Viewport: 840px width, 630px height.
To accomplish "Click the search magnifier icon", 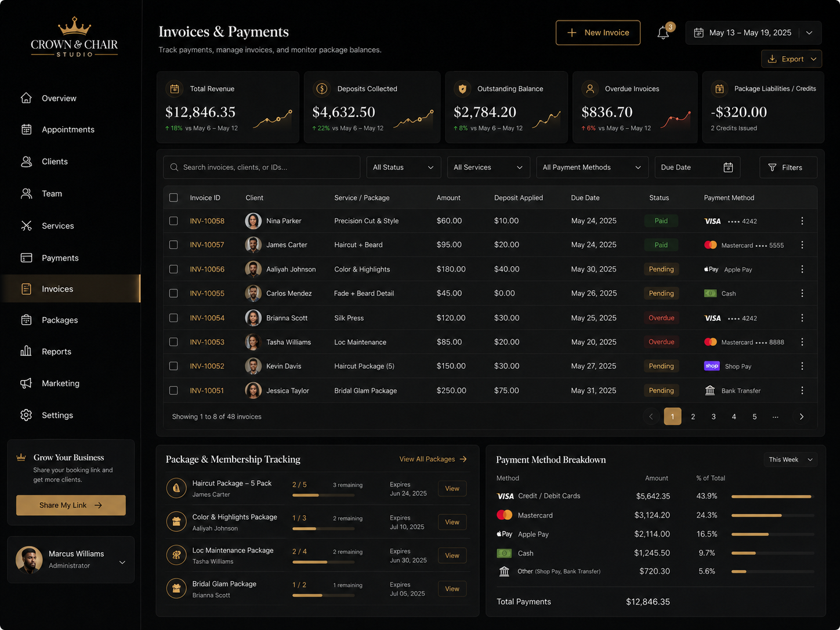I will point(174,167).
